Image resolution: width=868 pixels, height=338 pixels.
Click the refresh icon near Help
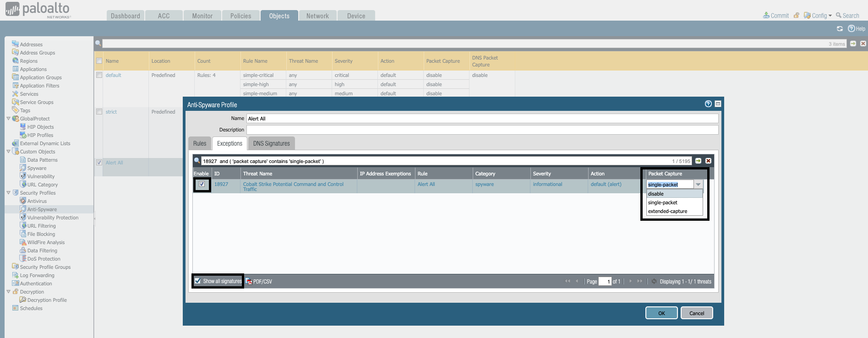[840, 28]
